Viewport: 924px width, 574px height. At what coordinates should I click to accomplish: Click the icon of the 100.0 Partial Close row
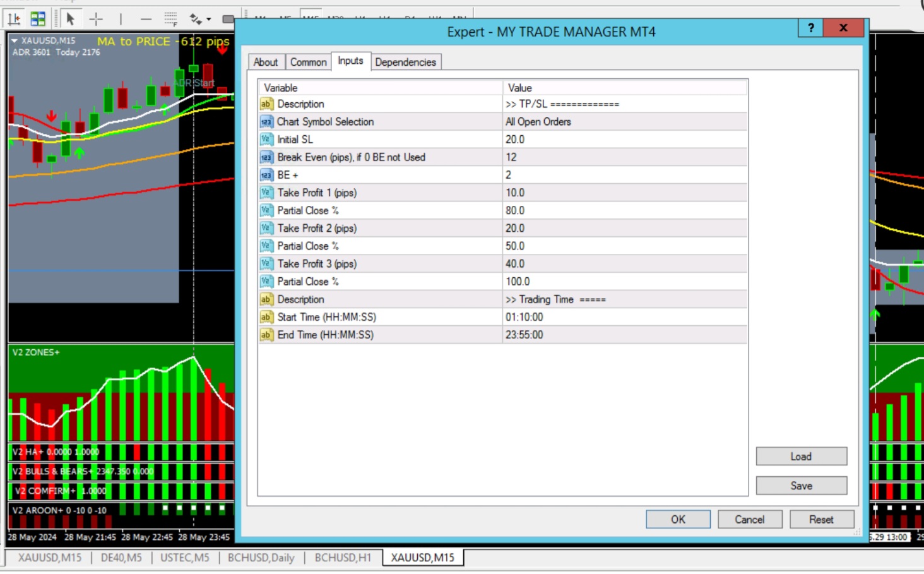(x=266, y=282)
